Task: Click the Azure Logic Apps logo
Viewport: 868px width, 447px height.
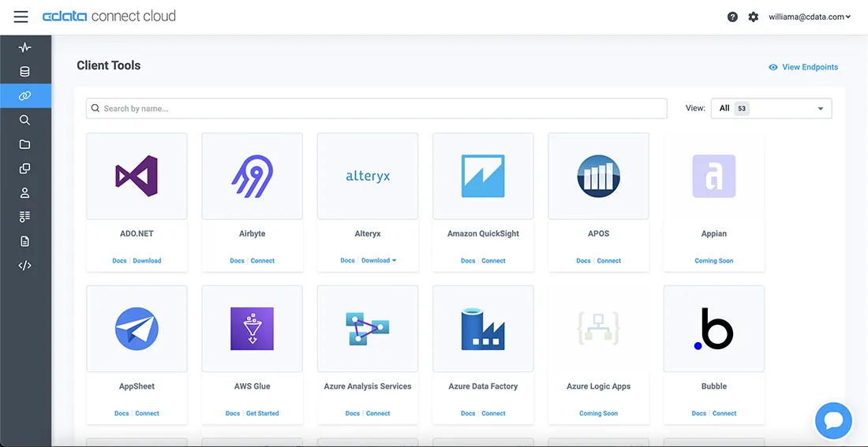Action: point(598,329)
